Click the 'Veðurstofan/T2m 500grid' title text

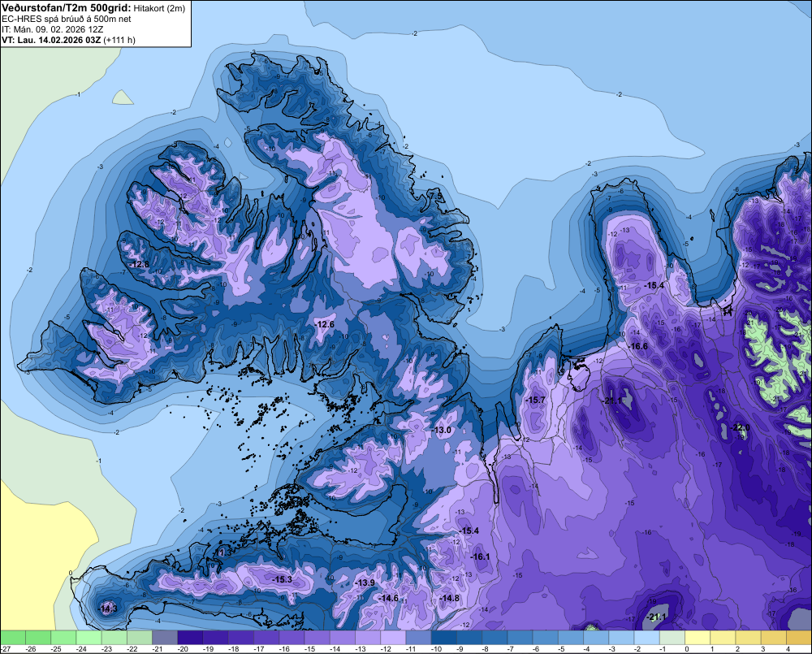67,8
